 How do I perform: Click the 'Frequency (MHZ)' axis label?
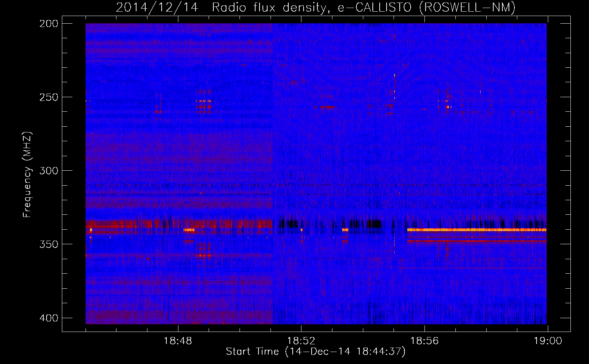[27, 175]
